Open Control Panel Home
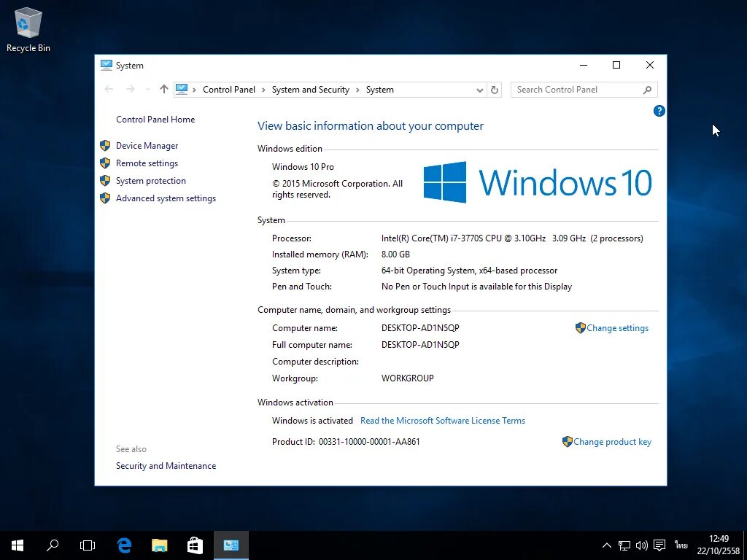Screen dimensions: 747x560 click(155, 120)
